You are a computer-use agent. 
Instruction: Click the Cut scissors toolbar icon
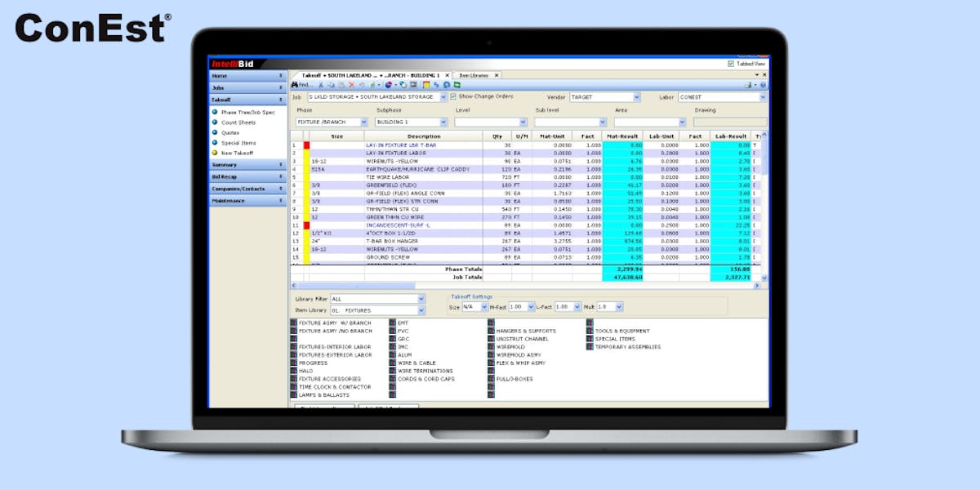coord(322,85)
